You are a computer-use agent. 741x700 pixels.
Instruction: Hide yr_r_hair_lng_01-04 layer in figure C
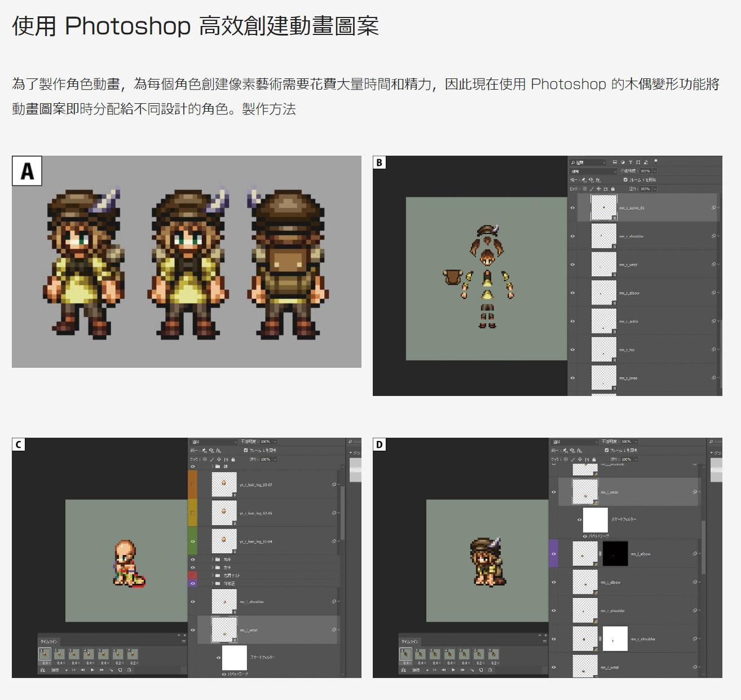(193, 541)
